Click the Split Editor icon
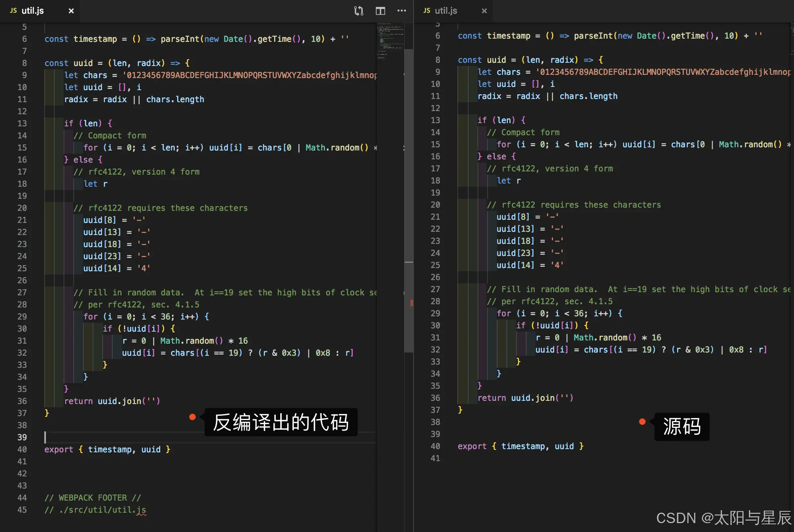794x532 pixels. coord(380,11)
